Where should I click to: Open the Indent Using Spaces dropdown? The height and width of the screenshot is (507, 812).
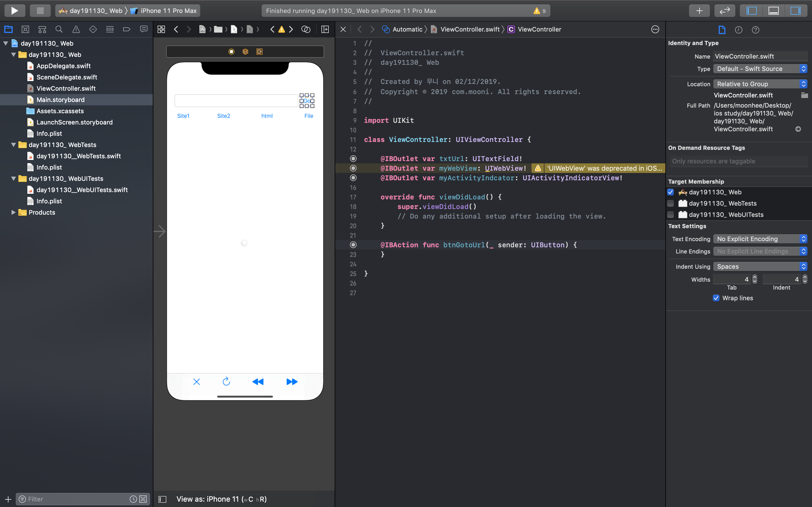pyautogui.click(x=760, y=266)
